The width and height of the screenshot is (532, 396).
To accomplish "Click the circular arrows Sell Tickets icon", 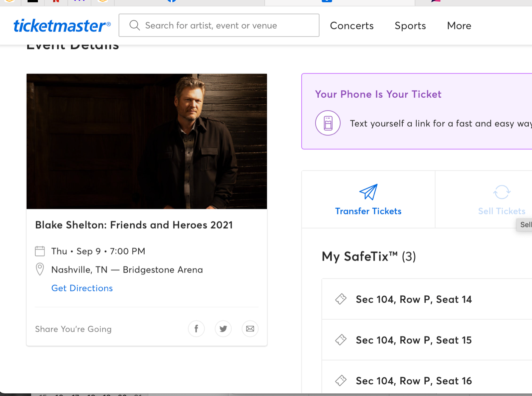I will click(502, 192).
